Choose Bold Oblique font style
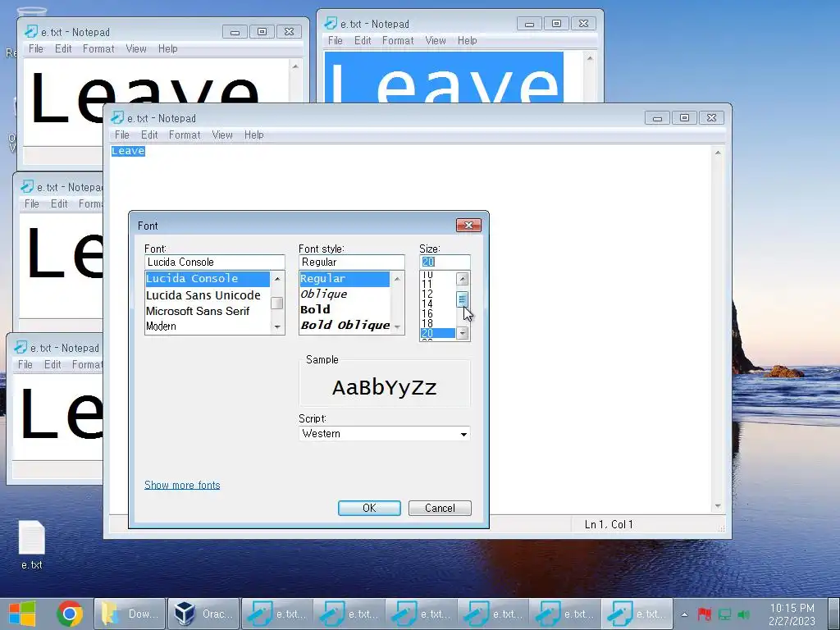This screenshot has height=630, width=840. coord(345,325)
